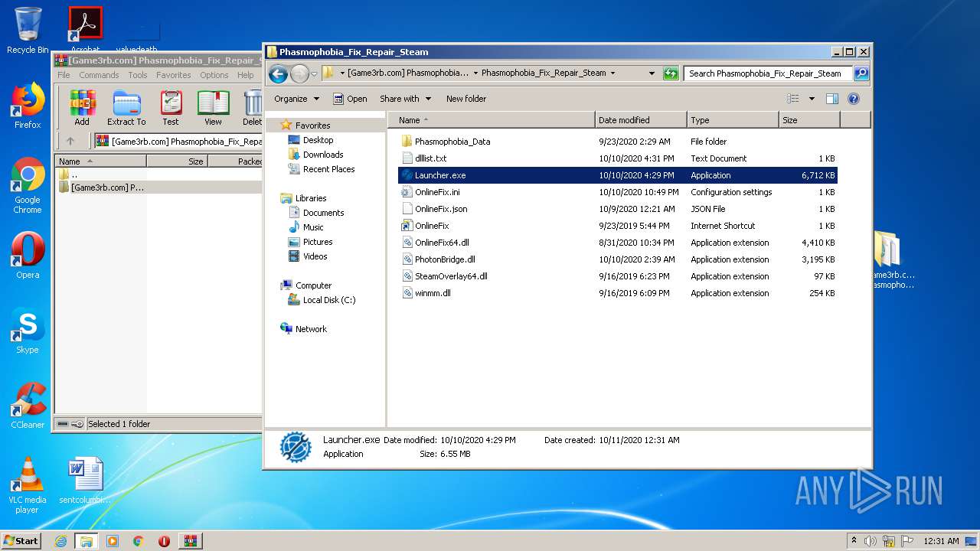Expand the Share with dropdown
The height and width of the screenshot is (551, 980).
pos(405,99)
